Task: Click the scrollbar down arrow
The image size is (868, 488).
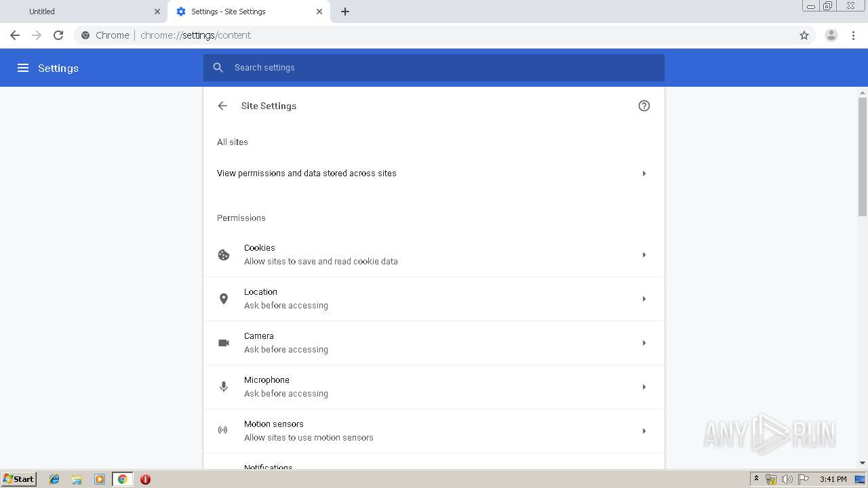Action: coord(863,463)
